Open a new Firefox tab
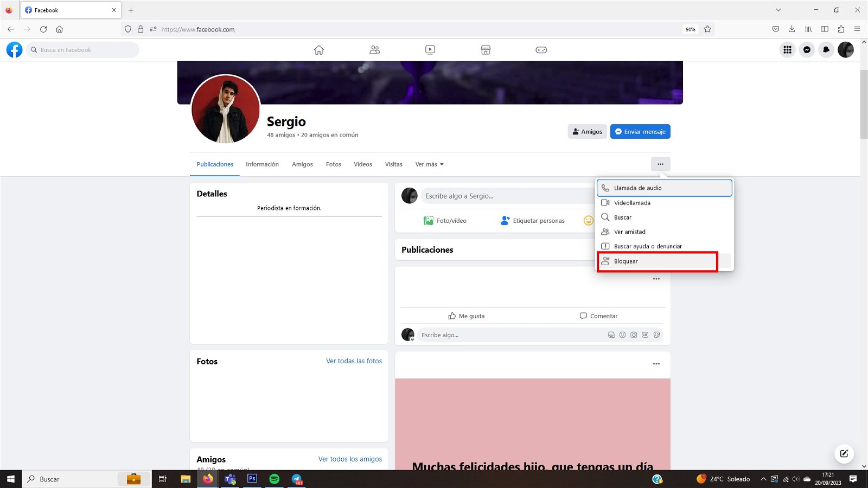 [131, 10]
